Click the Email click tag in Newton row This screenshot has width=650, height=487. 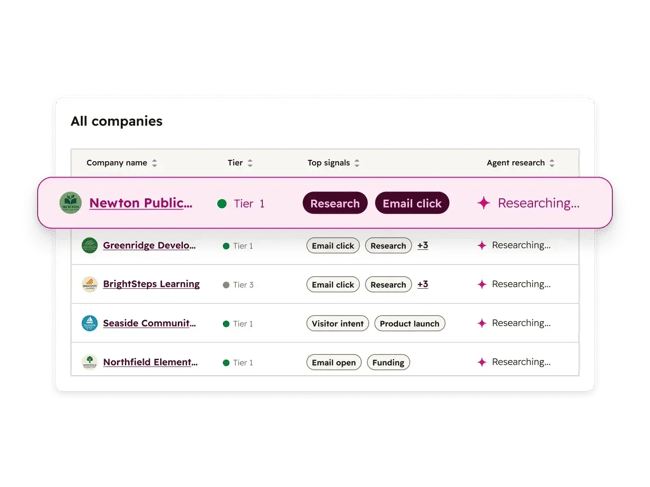click(x=412, y=203)
